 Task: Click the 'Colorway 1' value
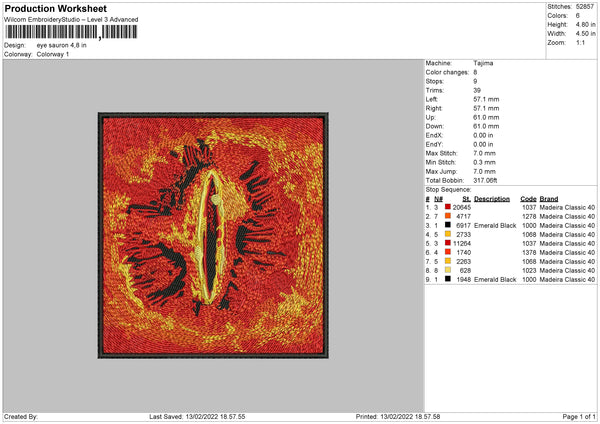pos(53,54)
